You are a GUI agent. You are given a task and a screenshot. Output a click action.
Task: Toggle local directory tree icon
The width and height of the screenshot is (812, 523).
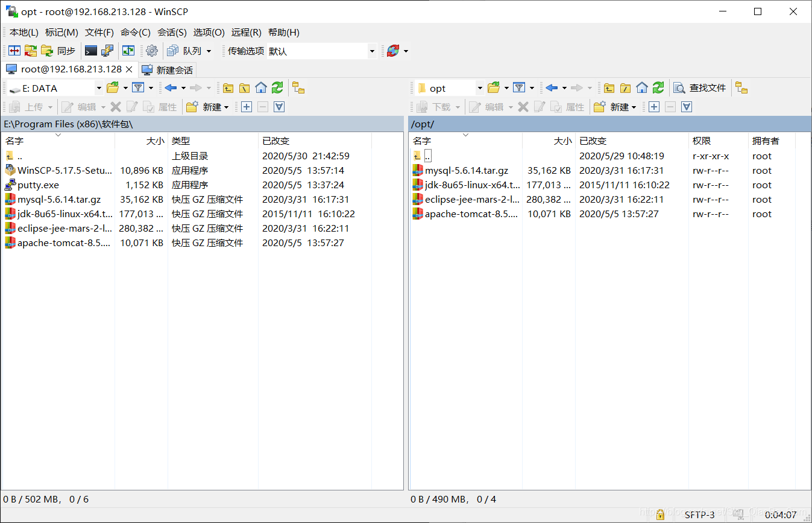coord(298,88)
